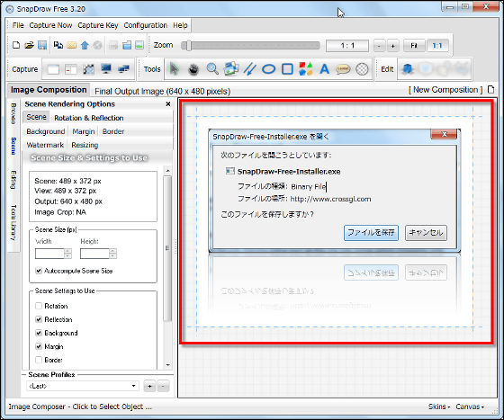Select the Line drawing tool
The width and height of the screenshot is (504, 420).
click(250, 68)
